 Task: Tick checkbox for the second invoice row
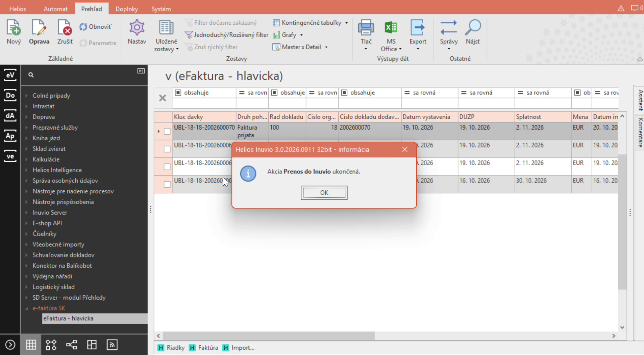pos(167,149)
